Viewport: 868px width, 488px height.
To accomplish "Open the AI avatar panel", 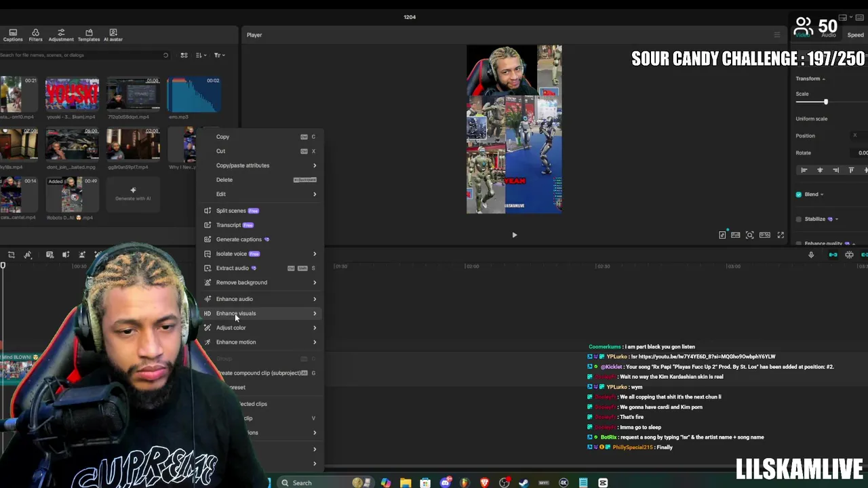I will click(113, 35).
